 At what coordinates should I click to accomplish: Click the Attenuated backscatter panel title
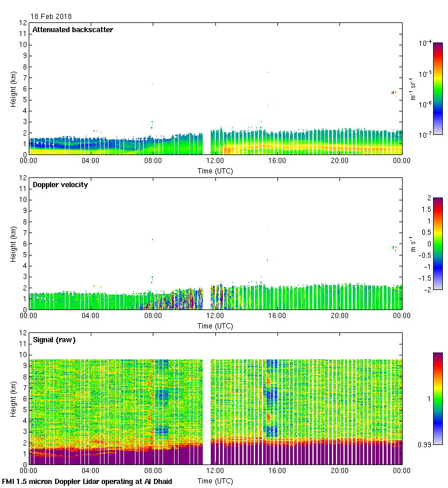point(72,30)
